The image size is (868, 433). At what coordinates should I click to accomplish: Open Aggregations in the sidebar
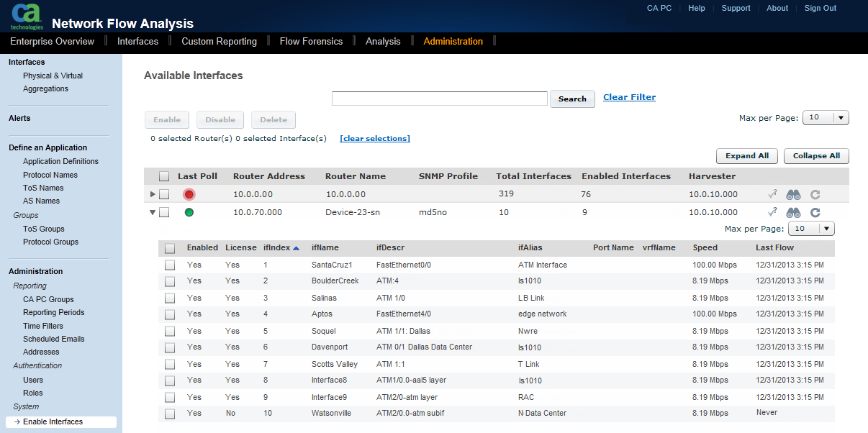pos(45,88)
